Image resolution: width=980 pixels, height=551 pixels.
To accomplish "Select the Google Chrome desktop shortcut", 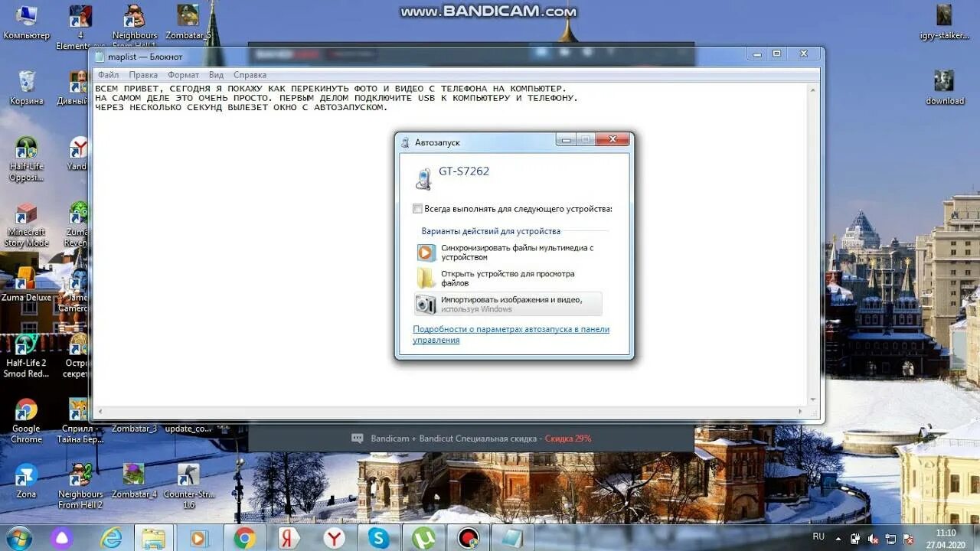I will 26,421.
